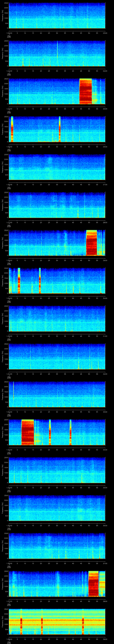Click the 34:00 end time label

point(105,450)
